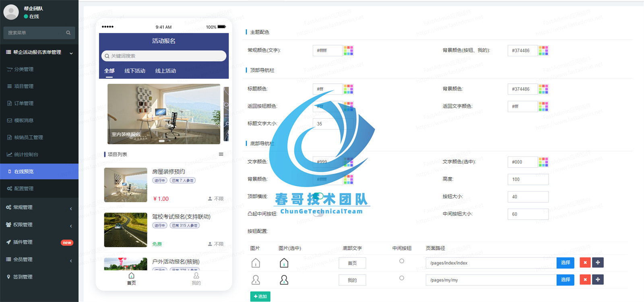Click the move handle for /pages/index/index row

pyautogui.click(x=598, y=263)
